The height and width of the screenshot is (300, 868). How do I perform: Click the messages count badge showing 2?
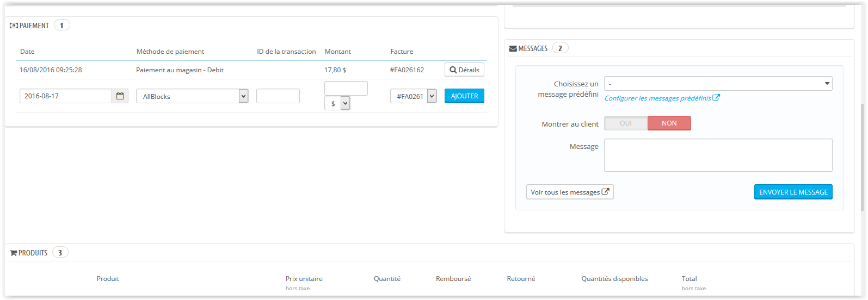click(x=560, y=48)
